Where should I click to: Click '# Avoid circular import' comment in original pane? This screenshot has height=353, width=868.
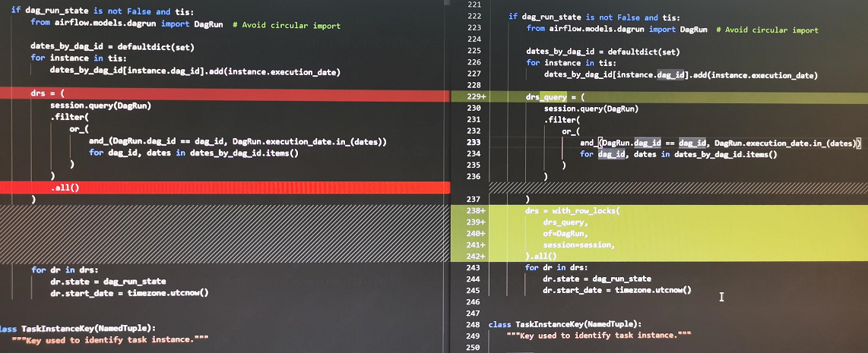287,25
